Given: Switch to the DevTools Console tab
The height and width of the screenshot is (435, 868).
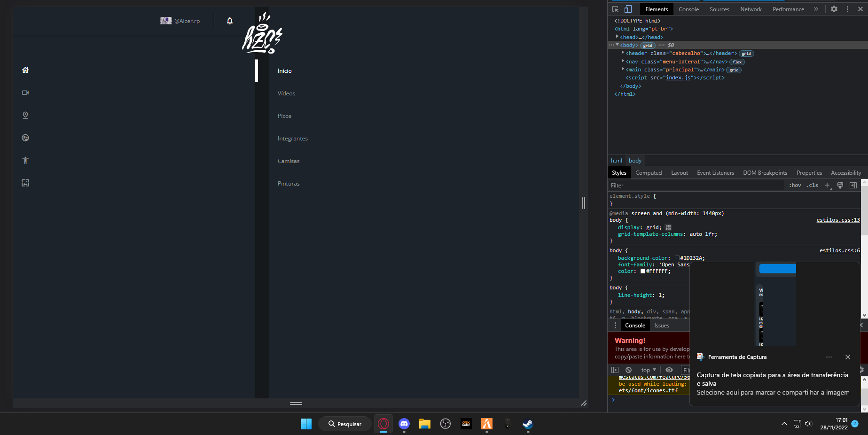Looking at the screenshot, I should (688, 9).
